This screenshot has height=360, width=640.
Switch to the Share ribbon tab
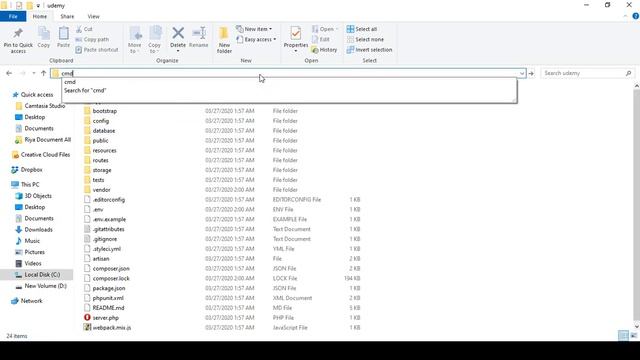coord(67,16)
